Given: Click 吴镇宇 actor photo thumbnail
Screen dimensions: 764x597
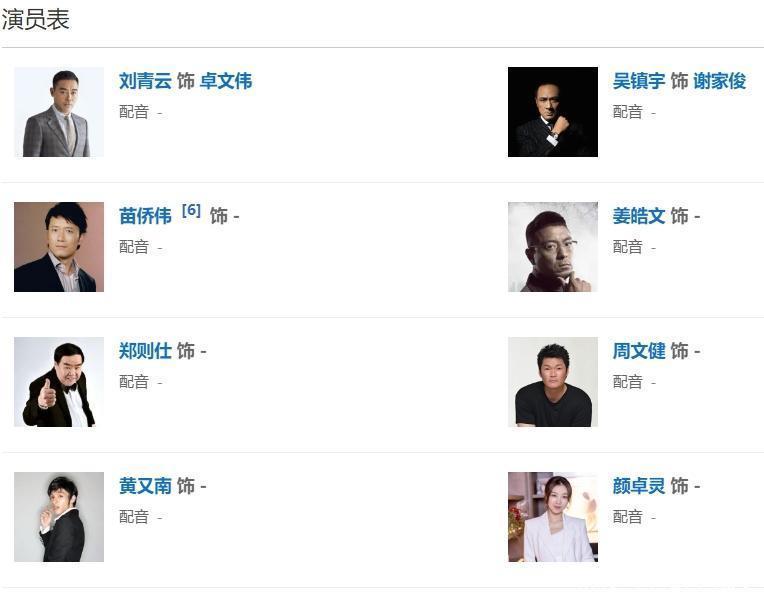Looking at the screenshot, I should [x=552, y=112].
